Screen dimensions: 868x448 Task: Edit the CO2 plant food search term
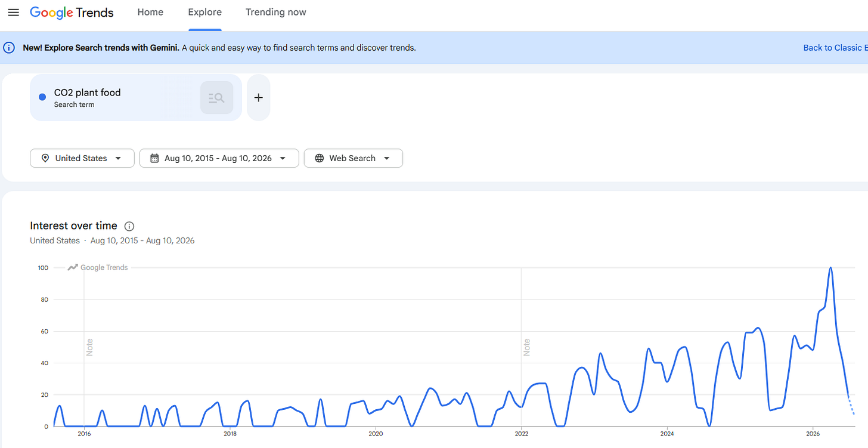click(x=88, y=92)
